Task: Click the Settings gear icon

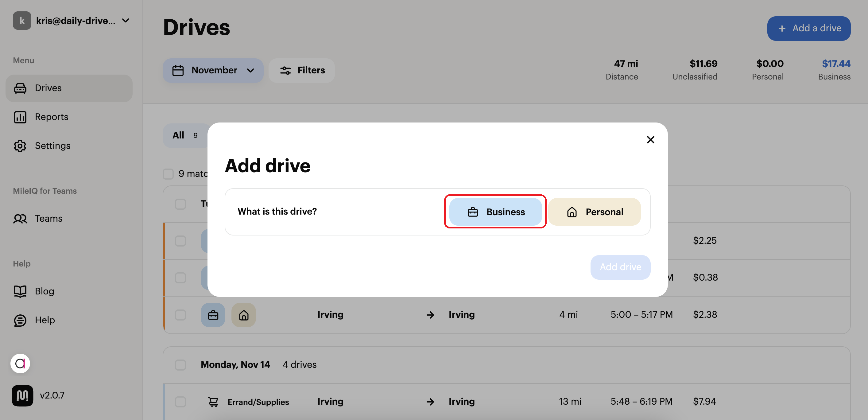Action: tap(20, 146)
